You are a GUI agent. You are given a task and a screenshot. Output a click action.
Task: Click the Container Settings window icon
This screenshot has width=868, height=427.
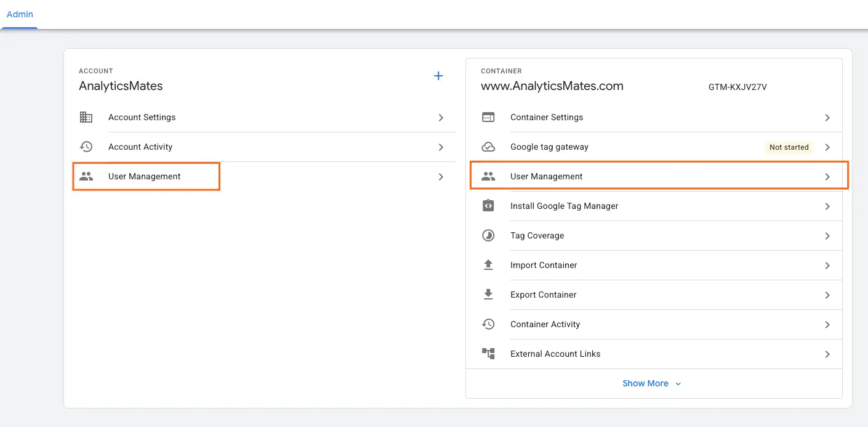(x=488, y=117)
